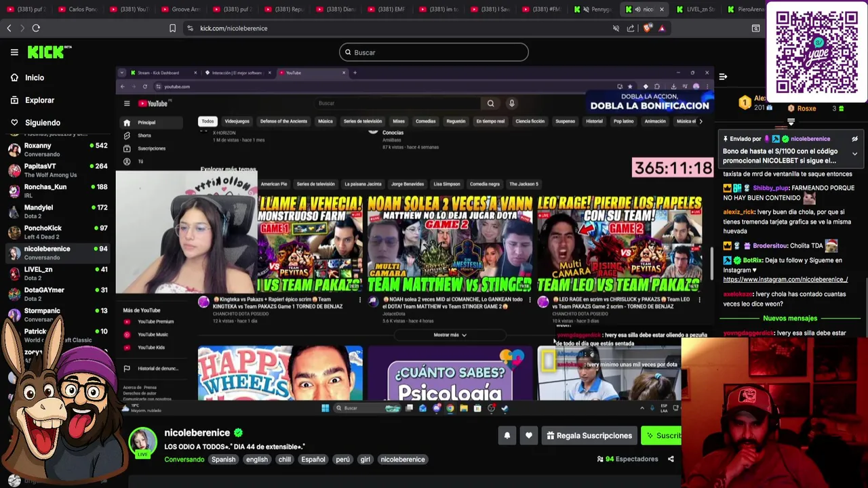The image size is (868, 488).
Task: Switch to the Pennyge Kick tab
Action: point(594,9)
